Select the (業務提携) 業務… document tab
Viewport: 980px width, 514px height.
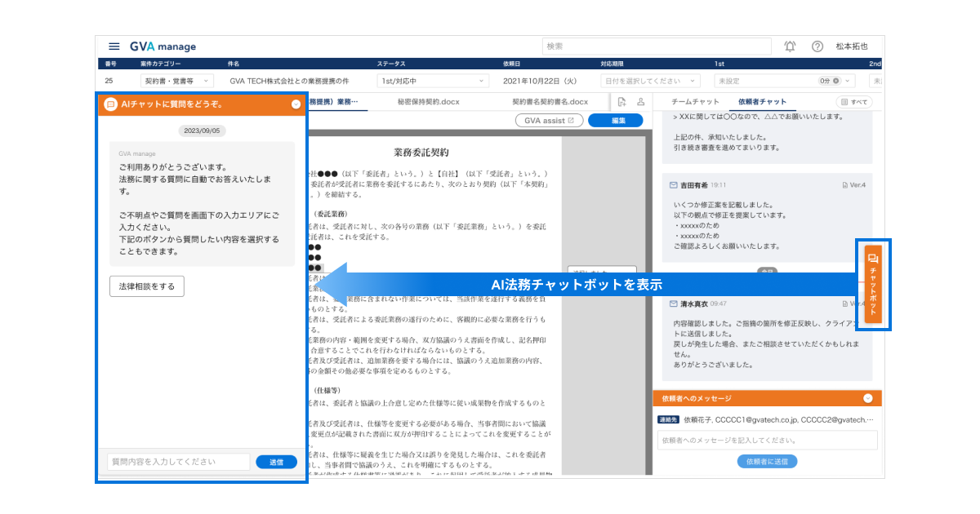pos(332,102)
